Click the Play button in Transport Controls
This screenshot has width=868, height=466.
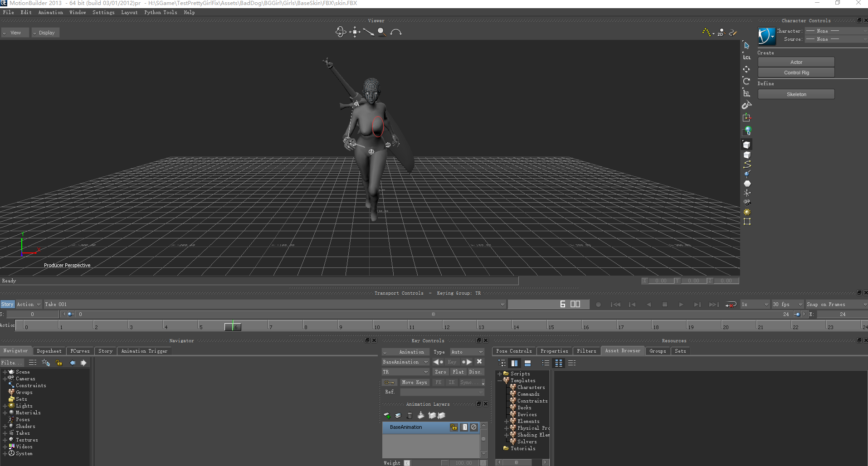(x=681, y=305)
